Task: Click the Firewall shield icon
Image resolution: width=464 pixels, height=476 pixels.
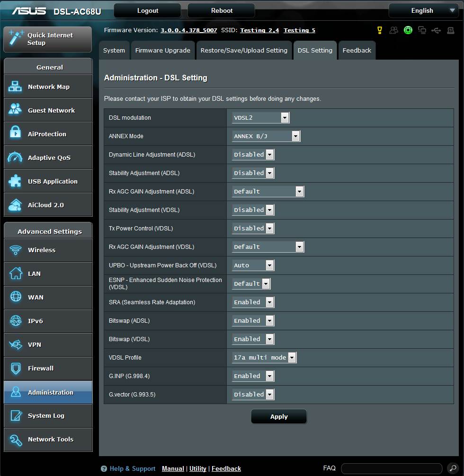Action: pos(16,368)
